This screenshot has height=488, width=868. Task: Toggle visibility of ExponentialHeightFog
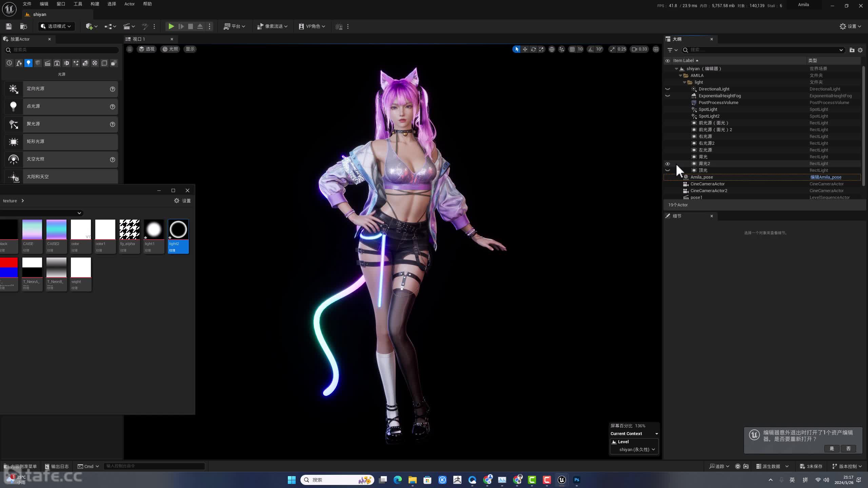click(668, 96)
